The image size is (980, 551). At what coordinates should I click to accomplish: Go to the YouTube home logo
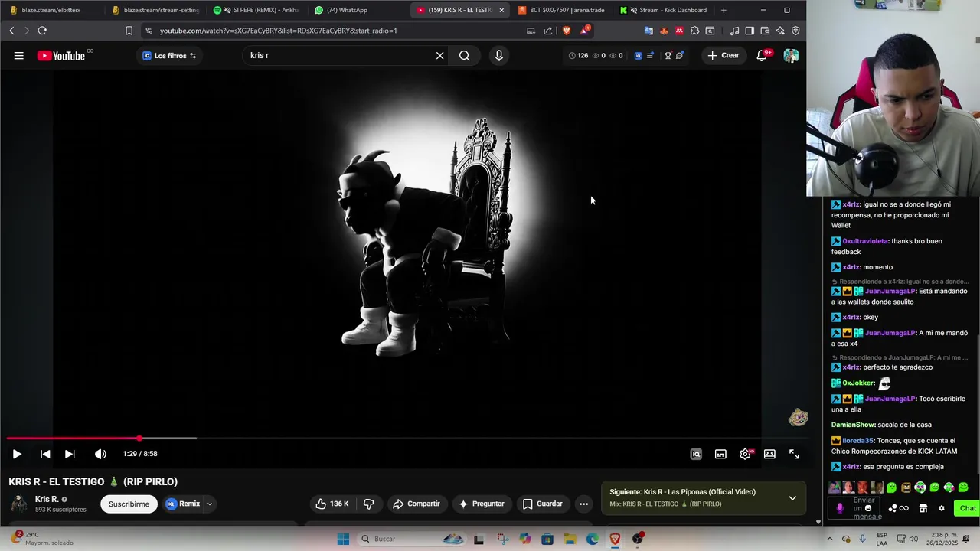[x=61, y=56]
